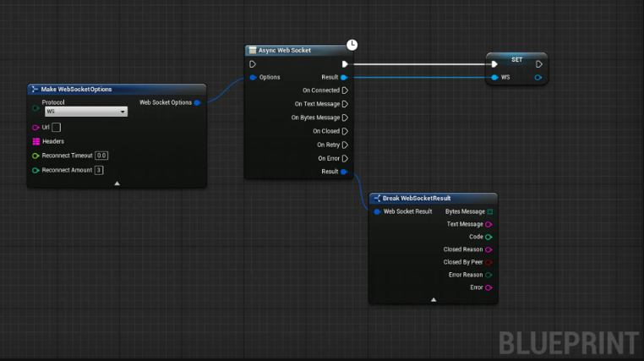The image size is (644, 361).
Task: Open the Protocol WS dropdown
Action: pyautogui.click(x=86, y=112)
